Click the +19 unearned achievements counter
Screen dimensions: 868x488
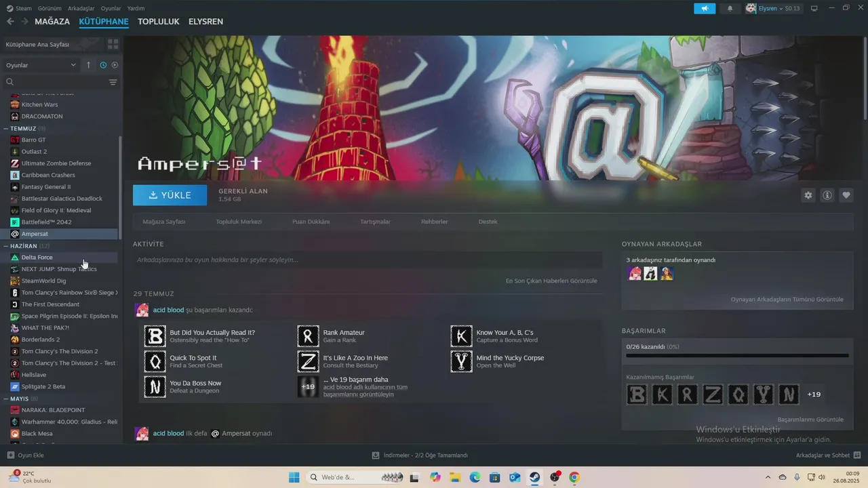(814, 394)
